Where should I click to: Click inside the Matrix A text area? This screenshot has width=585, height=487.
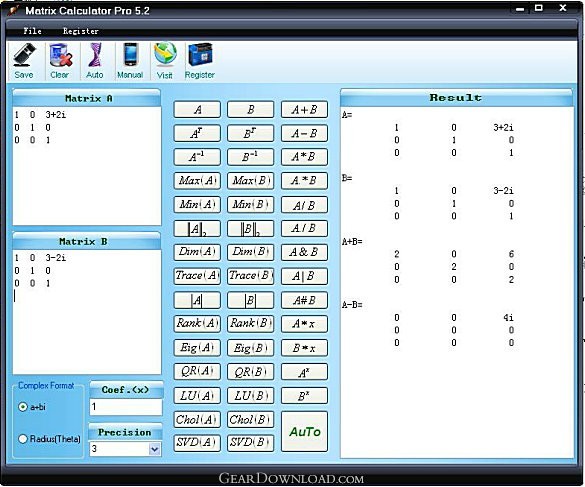[x=87, y=166]
